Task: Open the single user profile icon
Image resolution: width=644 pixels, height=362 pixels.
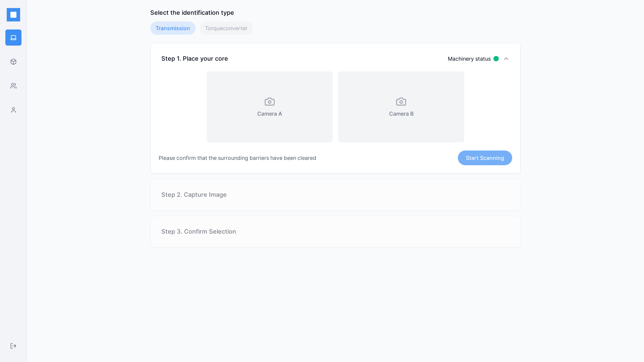Action: [x=13, y=110]
